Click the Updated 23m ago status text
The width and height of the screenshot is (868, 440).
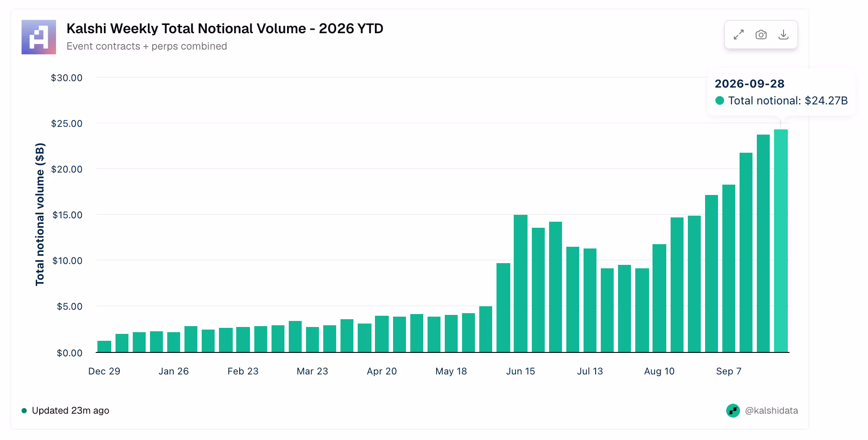71,411
